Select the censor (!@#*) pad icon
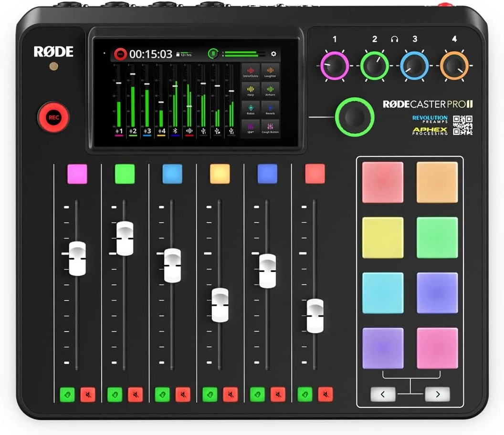The height and width of the screenshot is (435, 504). (x=251, y=126)
